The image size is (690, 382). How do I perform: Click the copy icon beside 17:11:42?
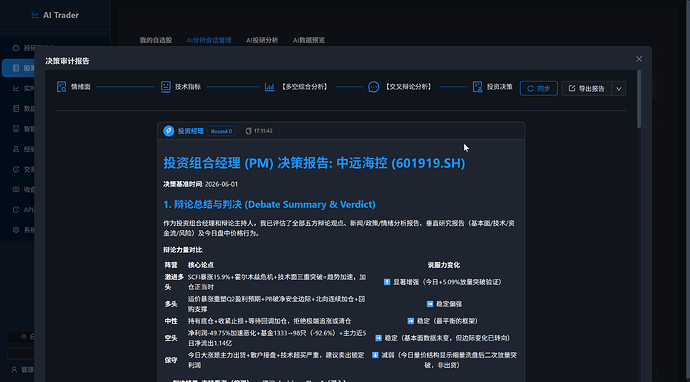(x=248, y=131)
